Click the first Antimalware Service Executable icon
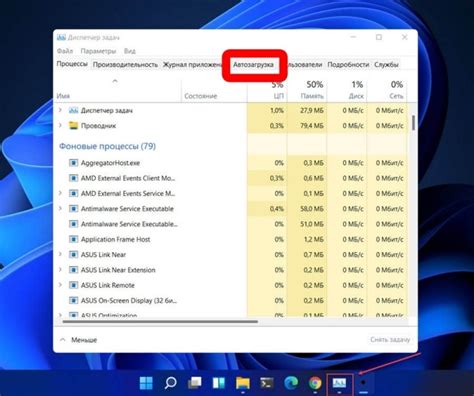The height and width of the screenshot is (396, 474). [x=73, y=209]
